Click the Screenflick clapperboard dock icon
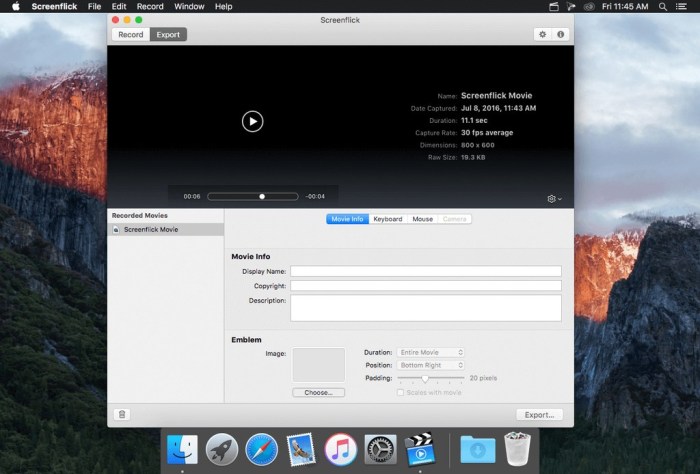Image resolution: width=700 pixels, height=474 pixels. point(420,449)
